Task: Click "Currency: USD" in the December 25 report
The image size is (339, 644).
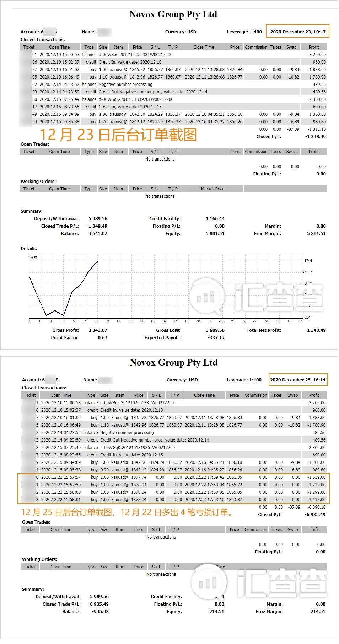Action: click(182, 380)
